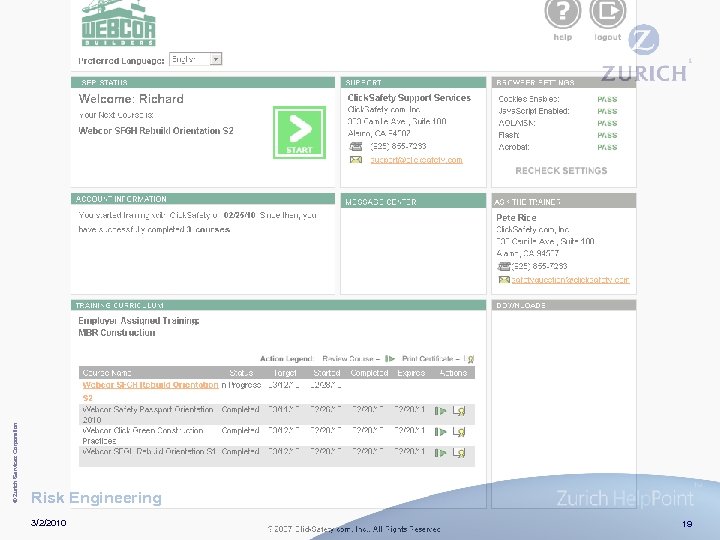Click the In Progress status of Orientation S2

click(x=241, y=385)
